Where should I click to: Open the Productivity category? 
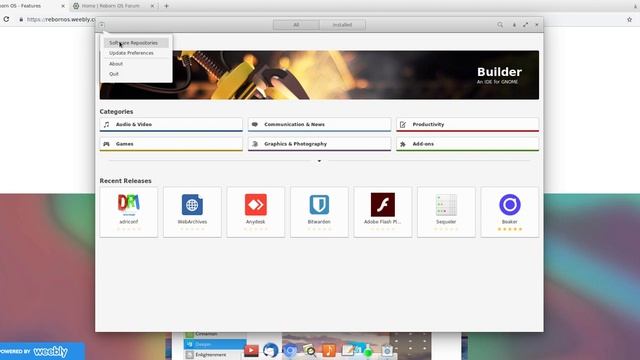467,124
